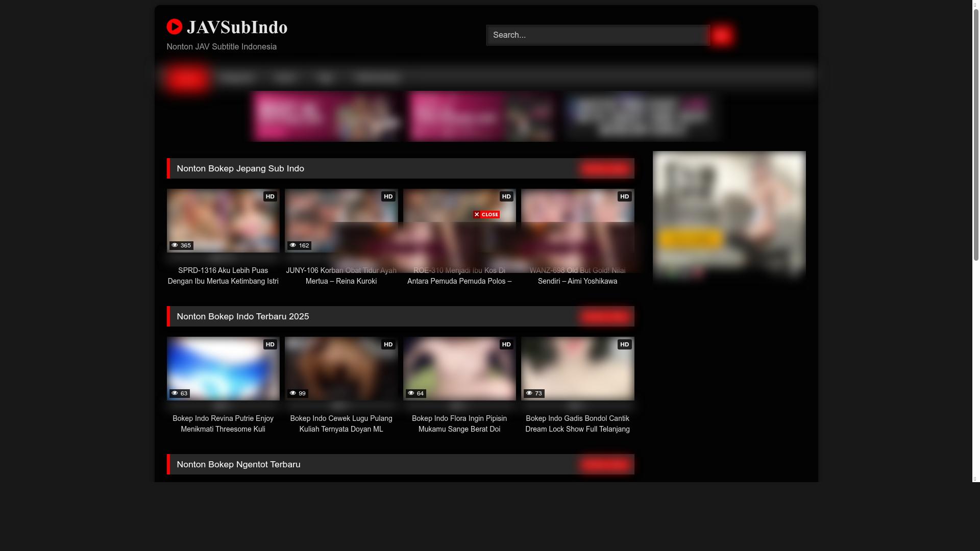Select the red active tab in the navigation bar

click(x=187, y=78)
